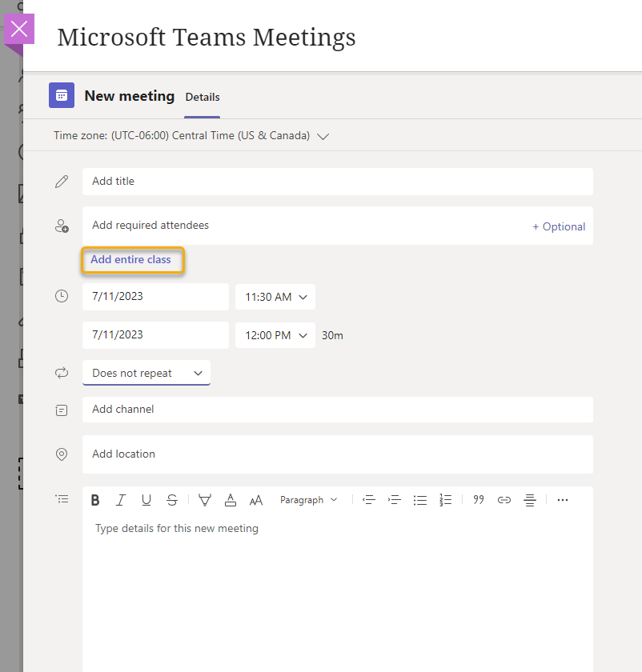
Task: Open the start date 7/11/2023 field
Action: pyautogui.click(x=155, y=297)
